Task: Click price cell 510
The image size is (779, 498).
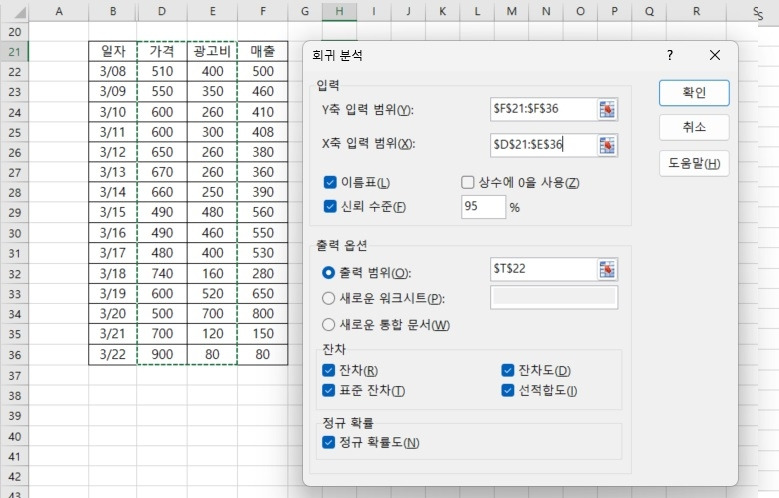Action: pyautogui.click(x=162, y=72)
